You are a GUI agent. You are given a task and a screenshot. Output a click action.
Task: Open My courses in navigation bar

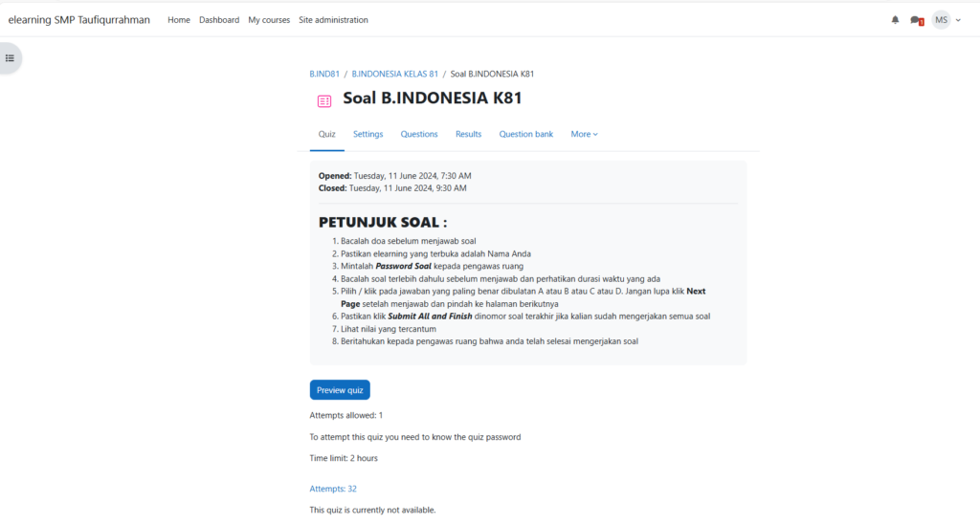coord(269,20)
